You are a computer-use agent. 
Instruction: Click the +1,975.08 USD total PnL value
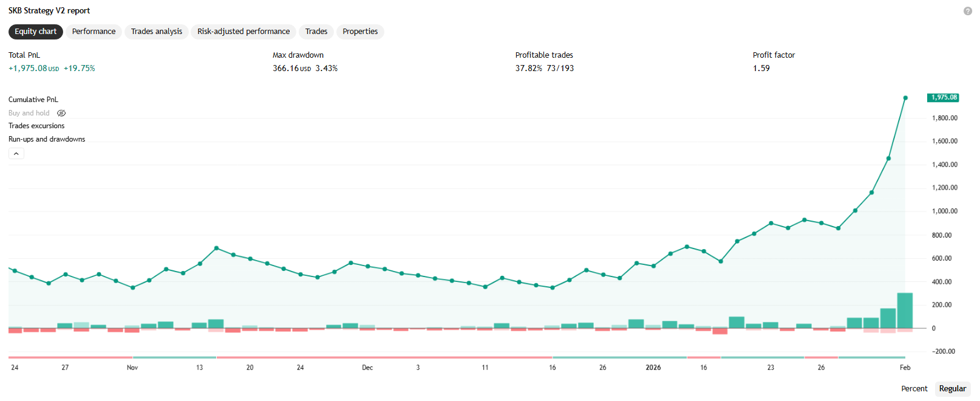click(x=34, y=69)
